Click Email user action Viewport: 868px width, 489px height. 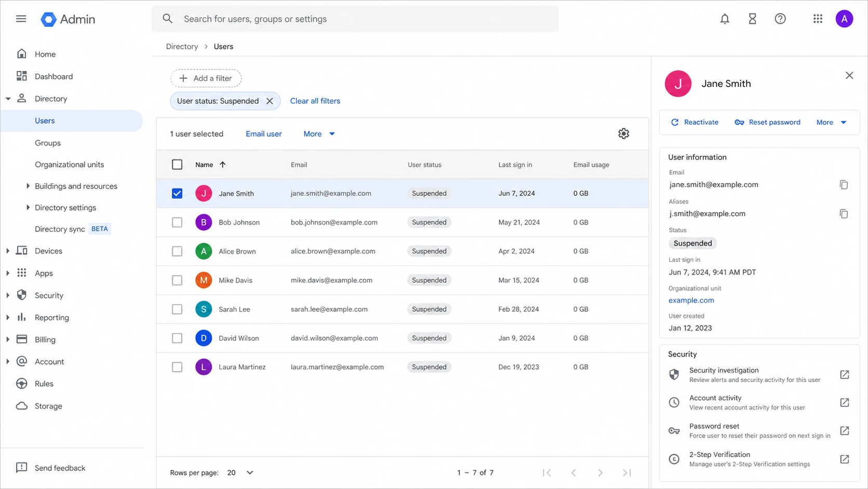[264, 134]
